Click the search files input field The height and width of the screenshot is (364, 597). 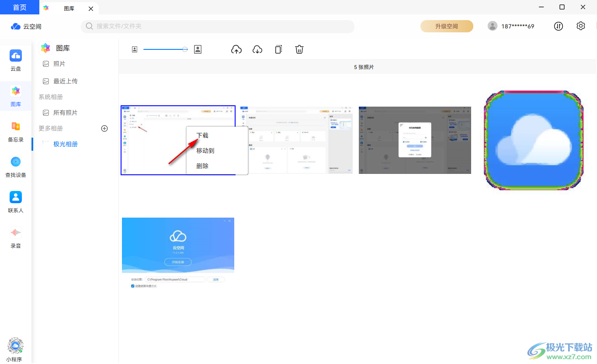[218, 26]
